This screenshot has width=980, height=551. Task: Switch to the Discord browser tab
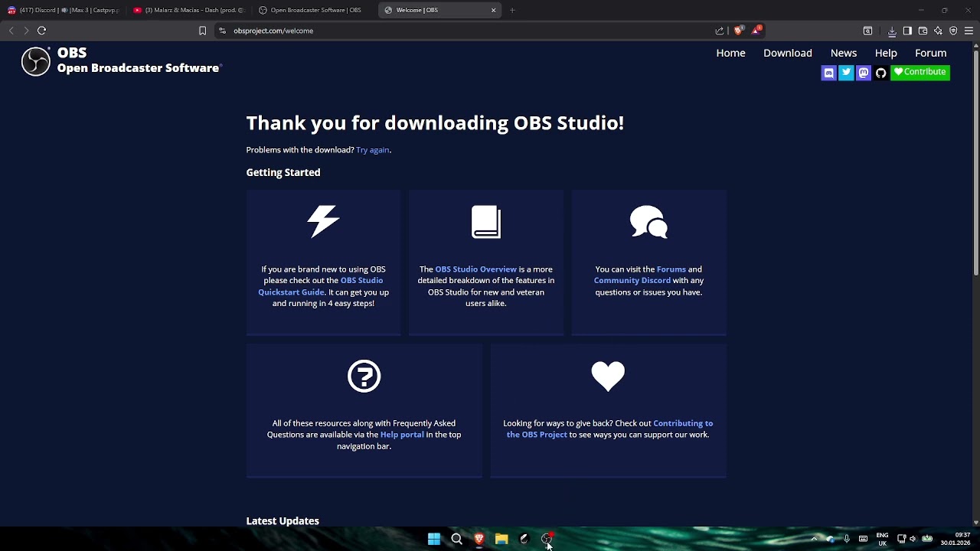coord(64,10)
